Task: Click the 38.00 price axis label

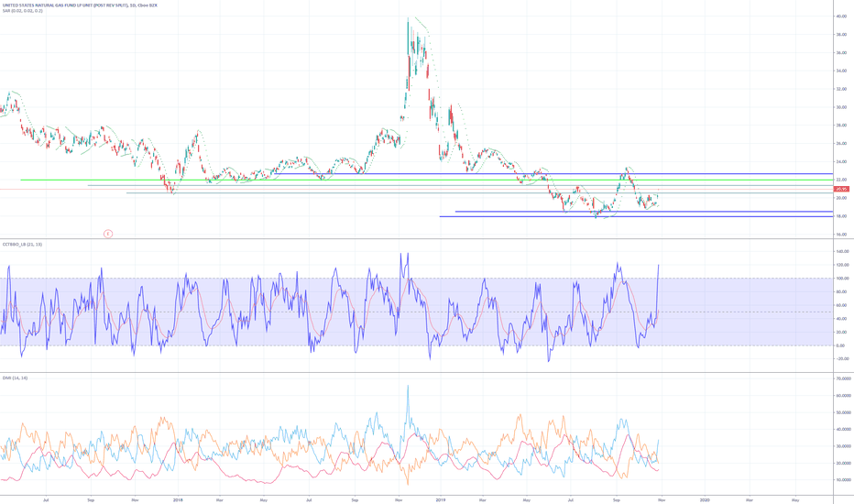Action: [x=841, y=34]
